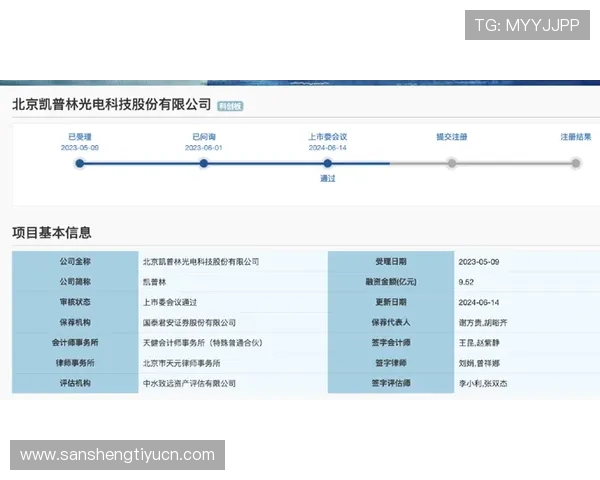Click the 审核状态 label cell
This screenshot has height=480, width=600.
[75, 302]
